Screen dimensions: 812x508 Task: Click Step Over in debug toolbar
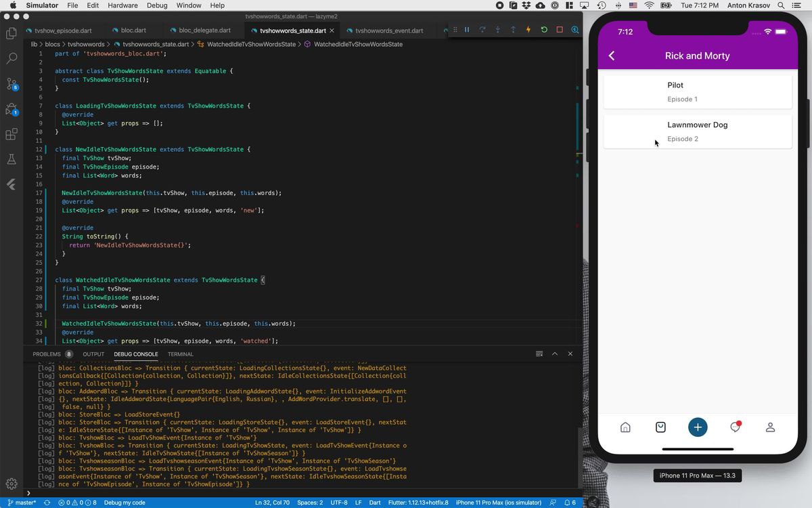pos(482,30)
